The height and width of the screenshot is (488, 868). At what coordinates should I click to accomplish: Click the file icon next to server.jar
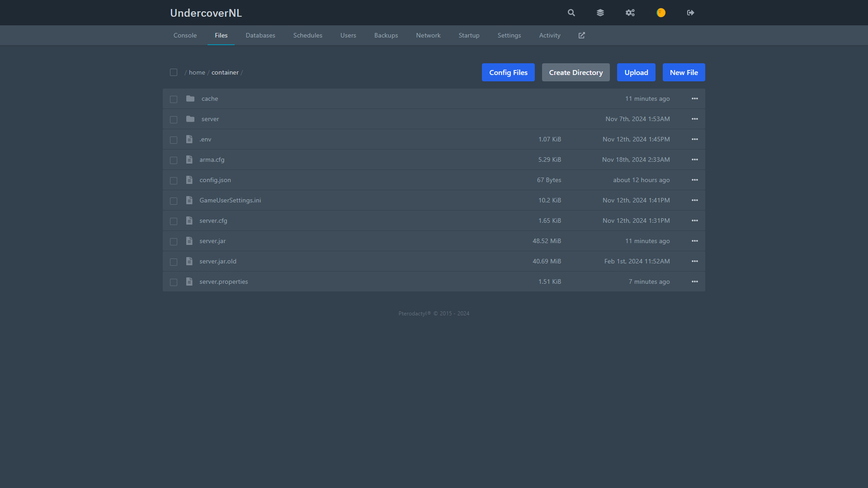point(189,241)
